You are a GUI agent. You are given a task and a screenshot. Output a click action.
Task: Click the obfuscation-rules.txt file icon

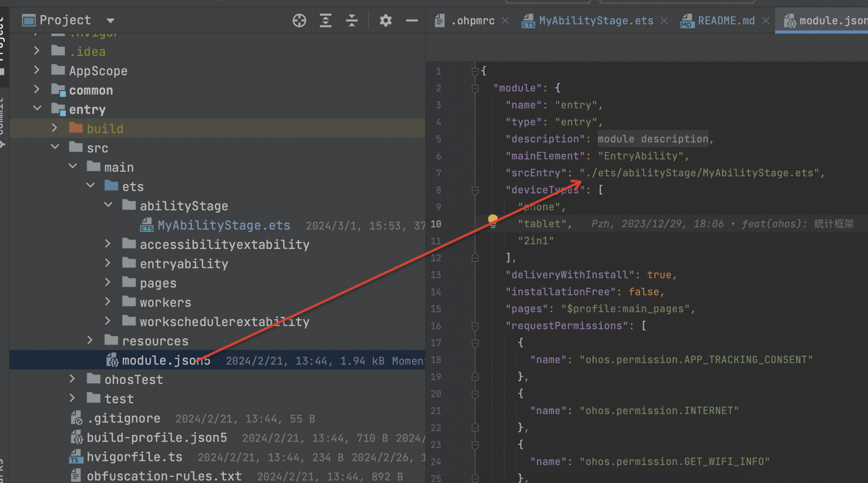76,476
